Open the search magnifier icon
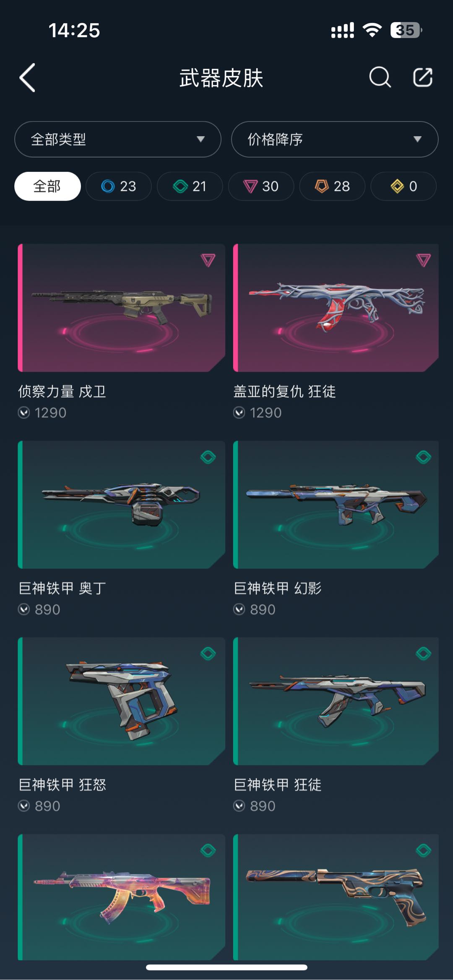 click(380, 78)
